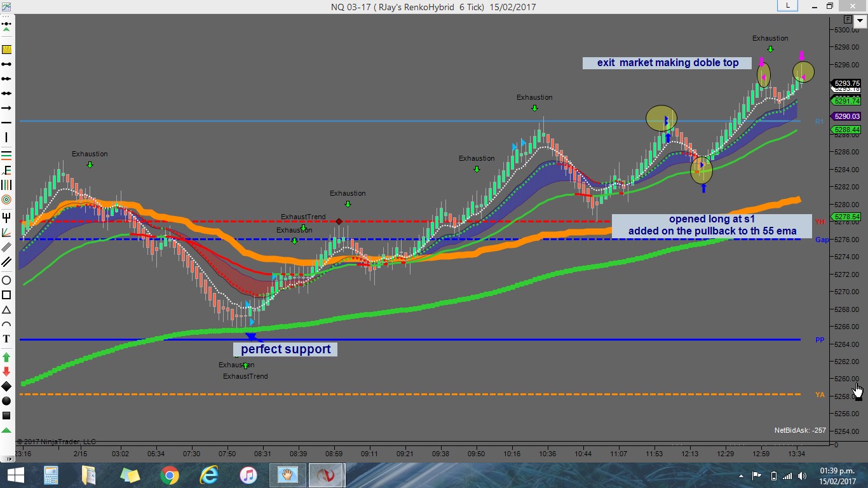
Task: Select the Andrews Pitchfork tool
Action: 6,217
